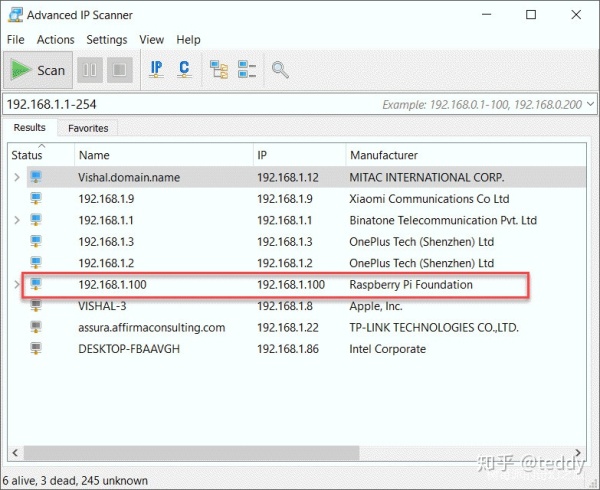Click the IP cell 192.168.1.86
The width and height of the screenshot is (600, 490).
click(x=288, y=348)
